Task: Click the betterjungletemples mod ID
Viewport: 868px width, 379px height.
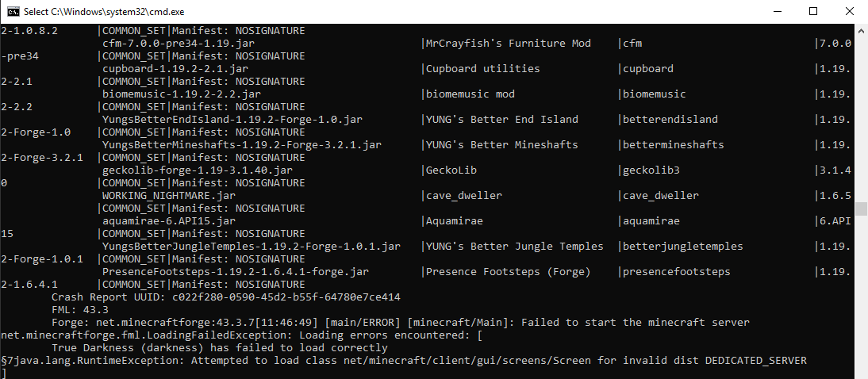Action: 683,247
